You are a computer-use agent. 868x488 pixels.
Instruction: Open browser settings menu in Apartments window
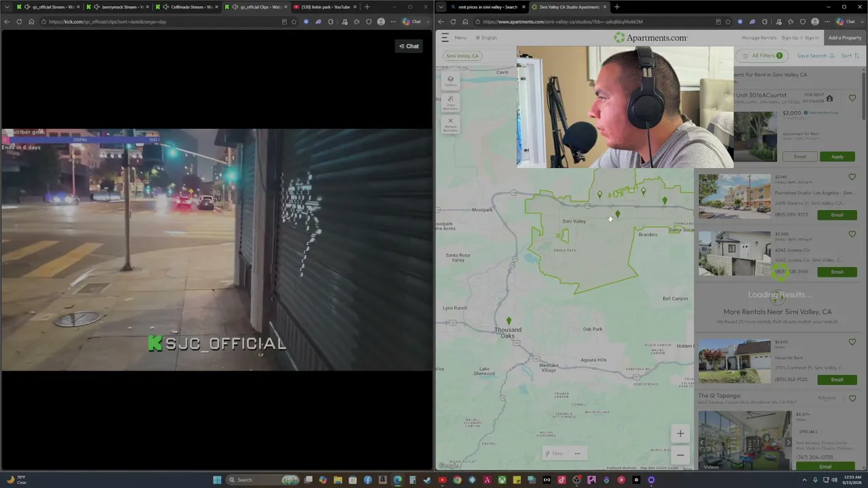[827, 22]
